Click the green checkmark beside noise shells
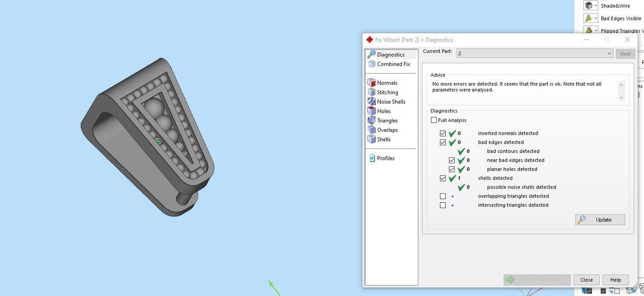Image resolution: width=644 pixels, height=296 pixels. (x=461, y=187)
